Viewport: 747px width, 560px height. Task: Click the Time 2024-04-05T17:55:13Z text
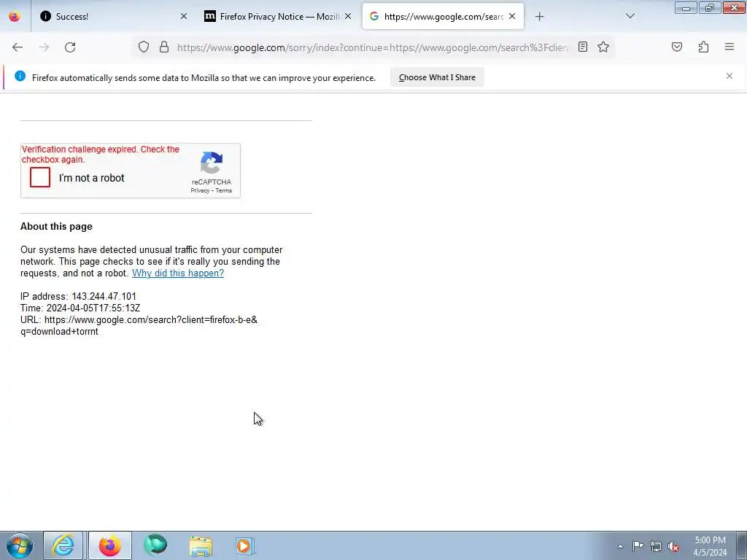80,308
